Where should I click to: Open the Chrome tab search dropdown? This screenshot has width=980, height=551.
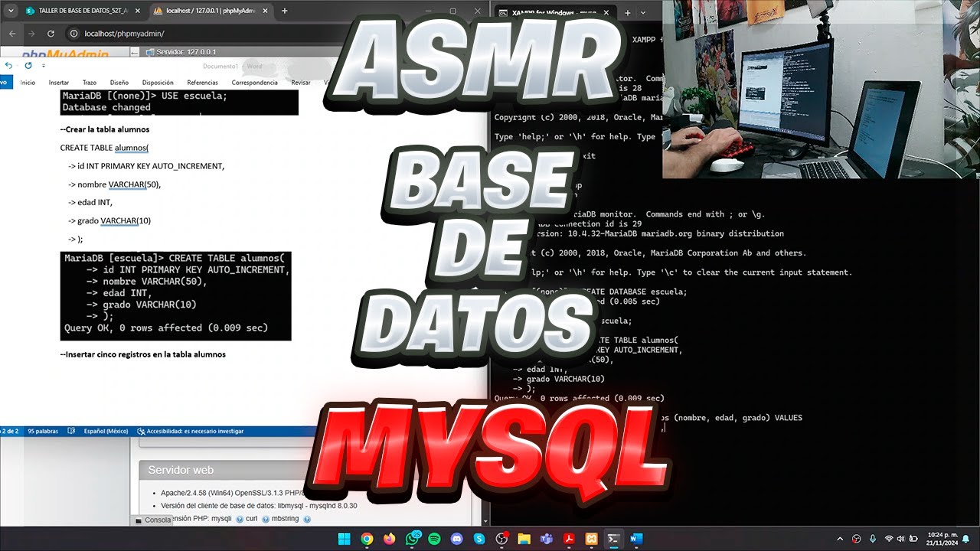coord(10,11)
